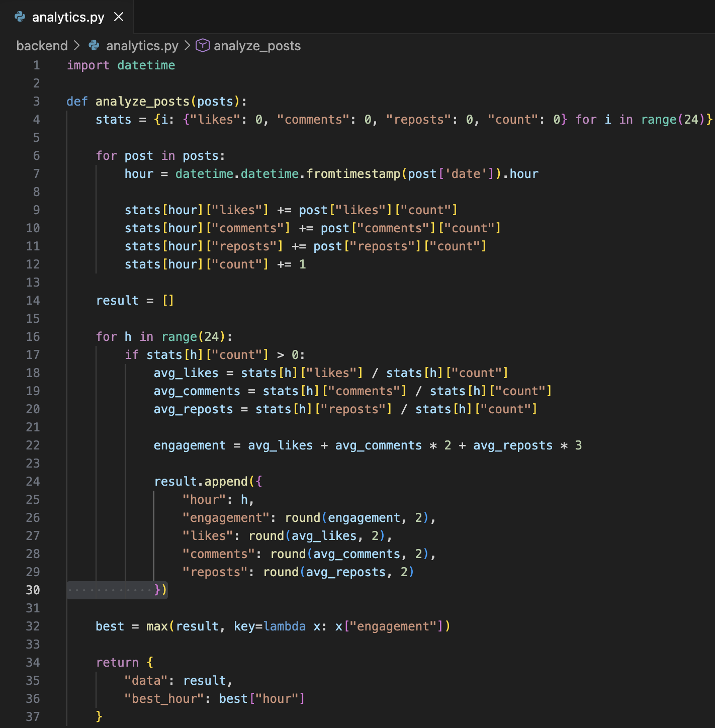The height and width of the screenshot is (728, 715).
Task: Click the fromtimestamp method call on line 7
Action: (x=353, y=174)
